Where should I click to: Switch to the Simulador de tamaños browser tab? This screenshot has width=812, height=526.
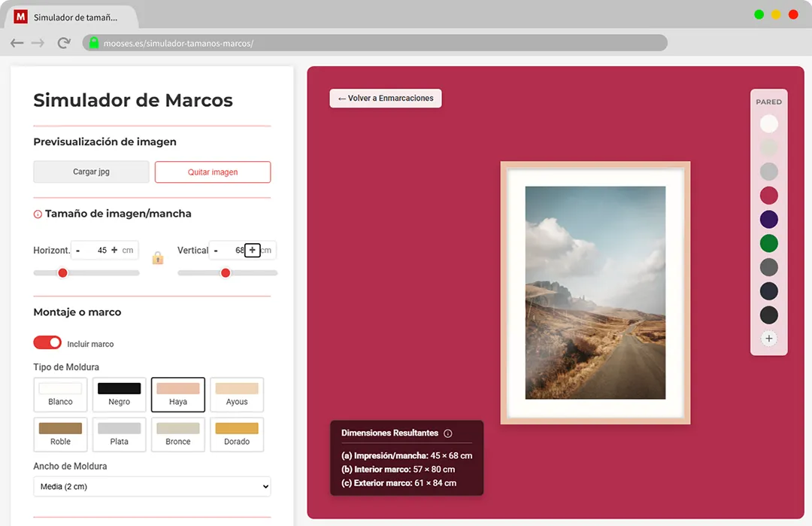coord(75,17)
